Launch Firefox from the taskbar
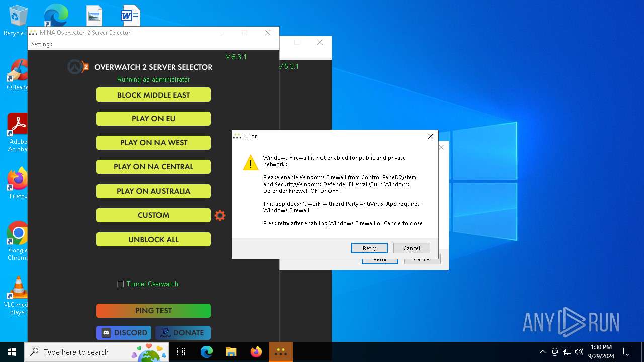This screenshot has height=362, width=644. pyautogui.click(x=256, y=352)
